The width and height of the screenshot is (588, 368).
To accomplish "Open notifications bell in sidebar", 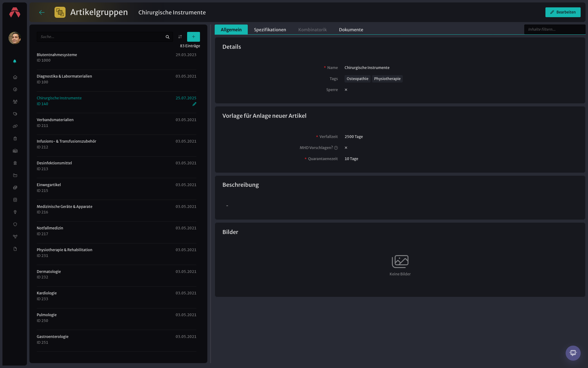I will tap(15, 61).
